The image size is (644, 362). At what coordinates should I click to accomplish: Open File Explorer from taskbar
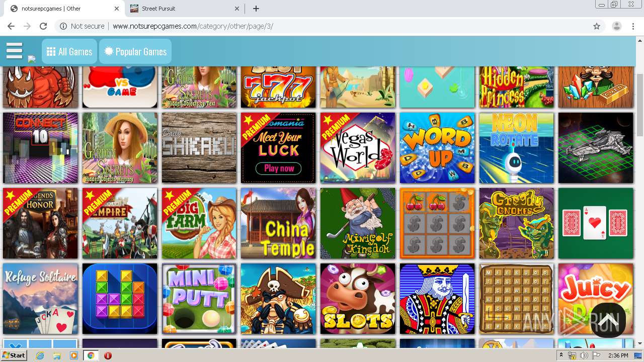pyautogui.click(x=57, y=355)
